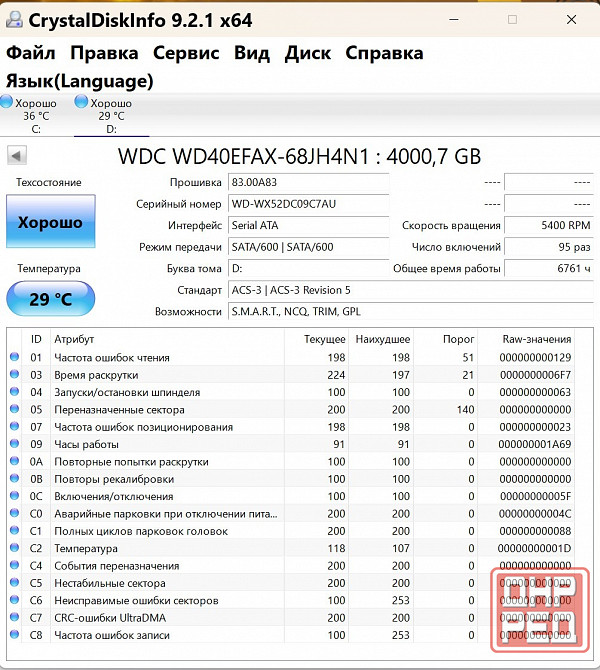Viewport: 600px width, 670px height.
Task: Click status dot of attribute C2 row
Action: pos(15,547)
